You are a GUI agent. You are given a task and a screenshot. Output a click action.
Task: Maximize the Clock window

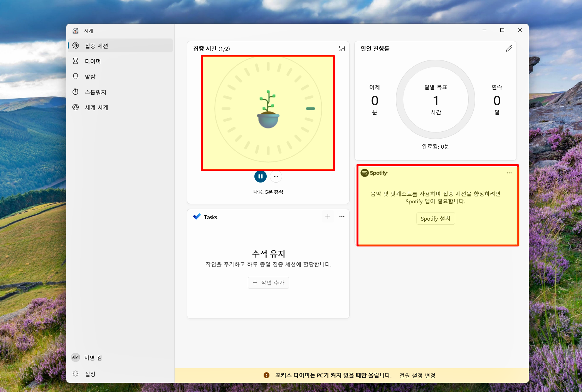502,30
